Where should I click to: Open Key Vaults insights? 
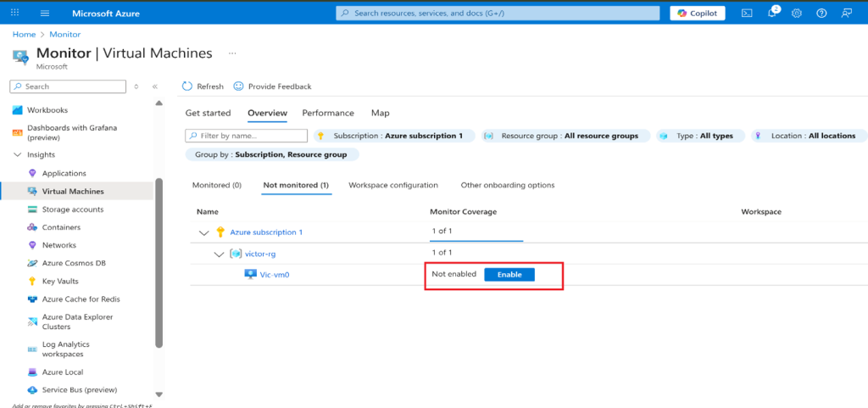[x=60, y=281]
